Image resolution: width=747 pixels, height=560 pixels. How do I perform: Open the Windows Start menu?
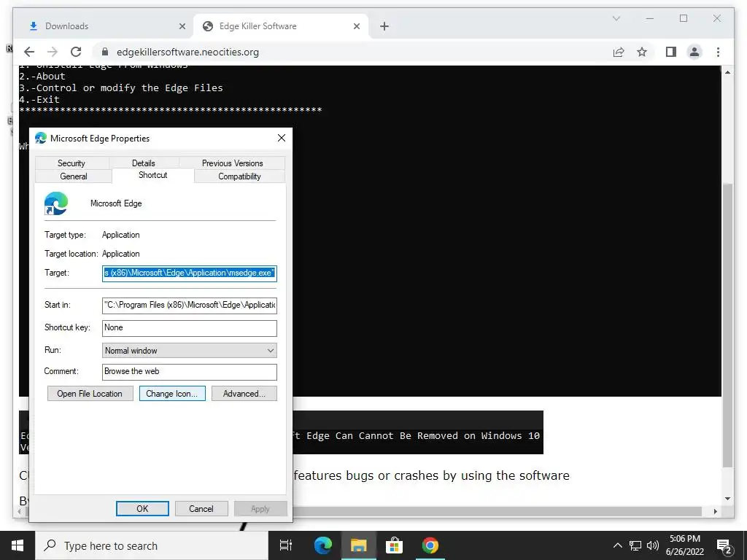point(18,545)
